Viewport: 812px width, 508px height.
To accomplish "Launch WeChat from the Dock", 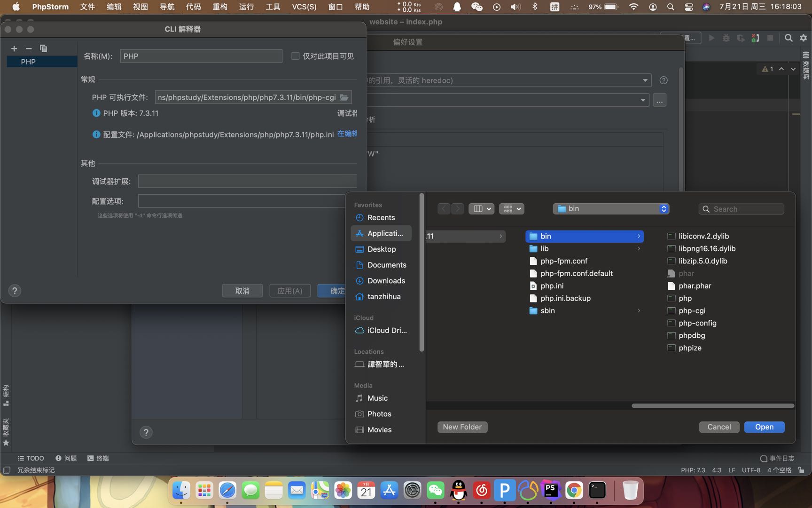I will coord(435,491).
